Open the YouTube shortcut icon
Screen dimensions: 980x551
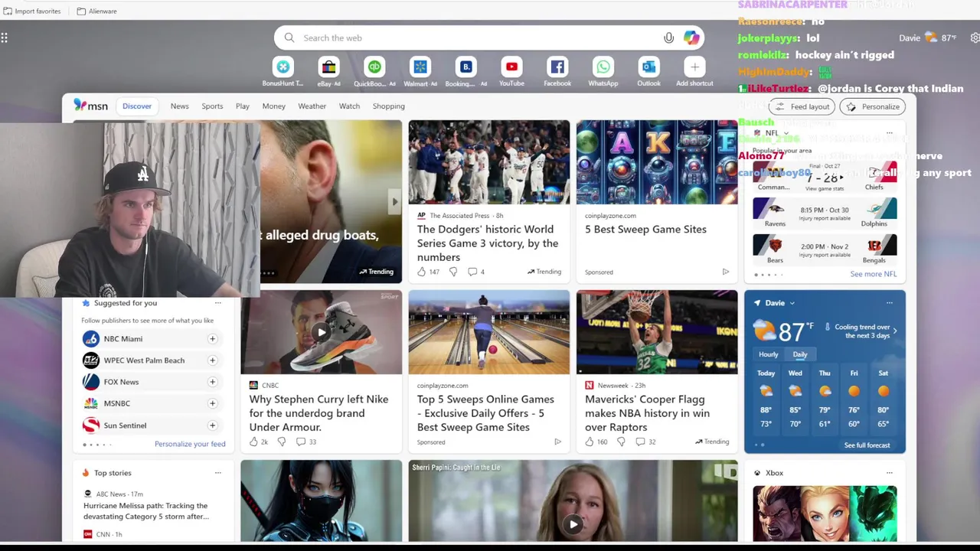[511, 67]
